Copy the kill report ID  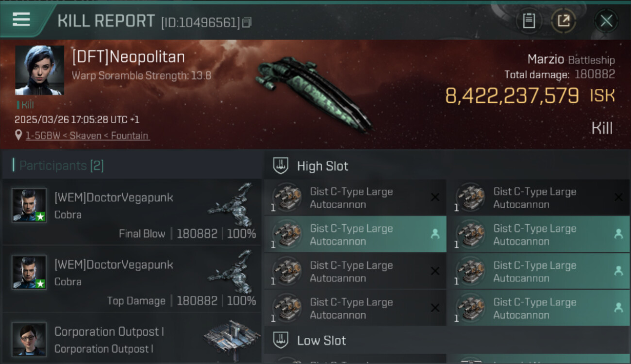pos(247,22)
